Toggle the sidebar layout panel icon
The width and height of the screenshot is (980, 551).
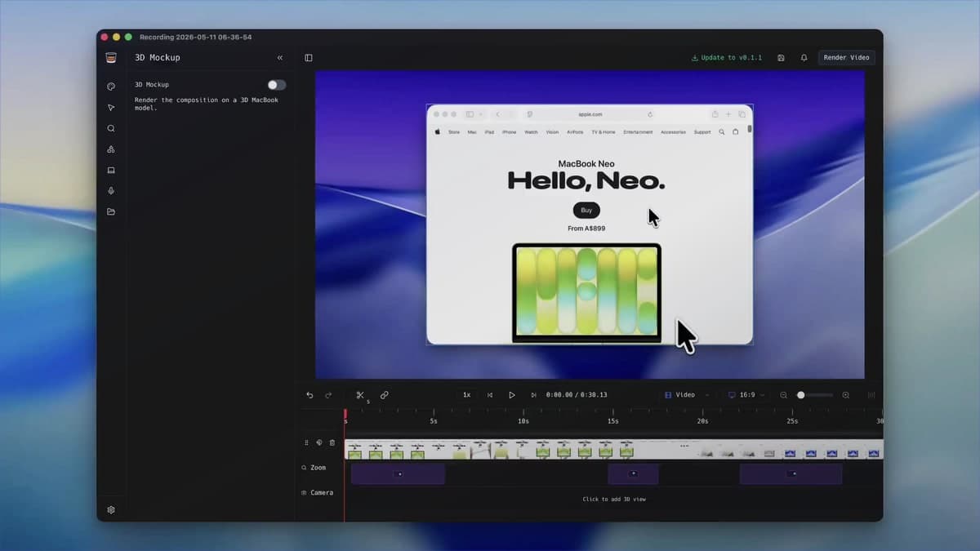coord(309,58)
